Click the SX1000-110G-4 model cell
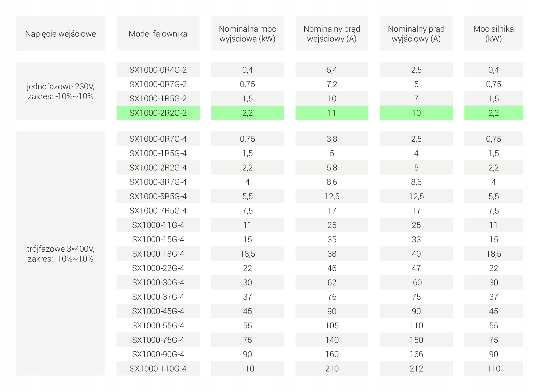Image resolution: width=541 pixels, height=392 pixels. coord(158,368)
